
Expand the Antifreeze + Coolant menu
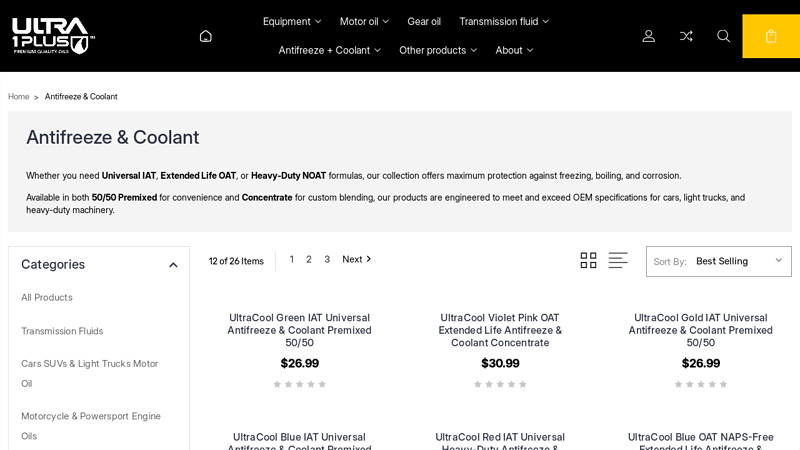click(x=329, y=50)
